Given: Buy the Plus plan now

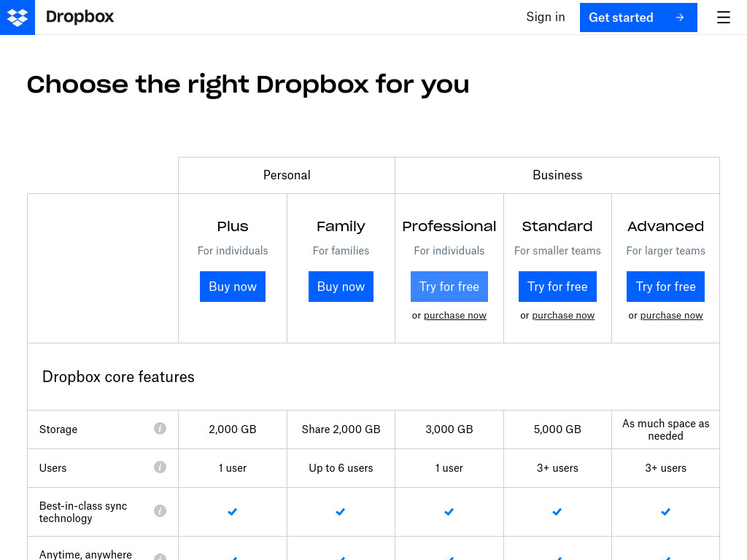Looking at the screenshot, I should [233, 287].
